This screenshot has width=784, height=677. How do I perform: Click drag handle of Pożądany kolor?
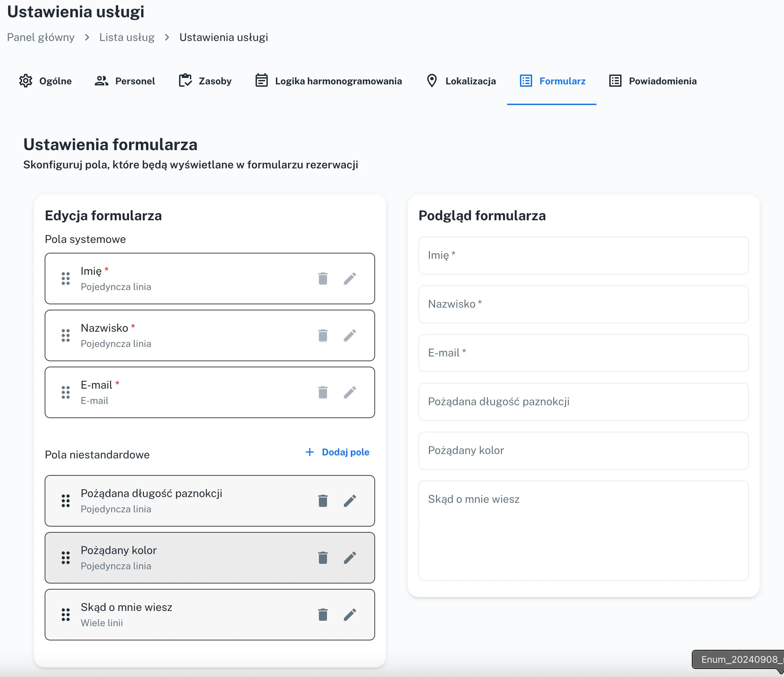click(65, 558)
